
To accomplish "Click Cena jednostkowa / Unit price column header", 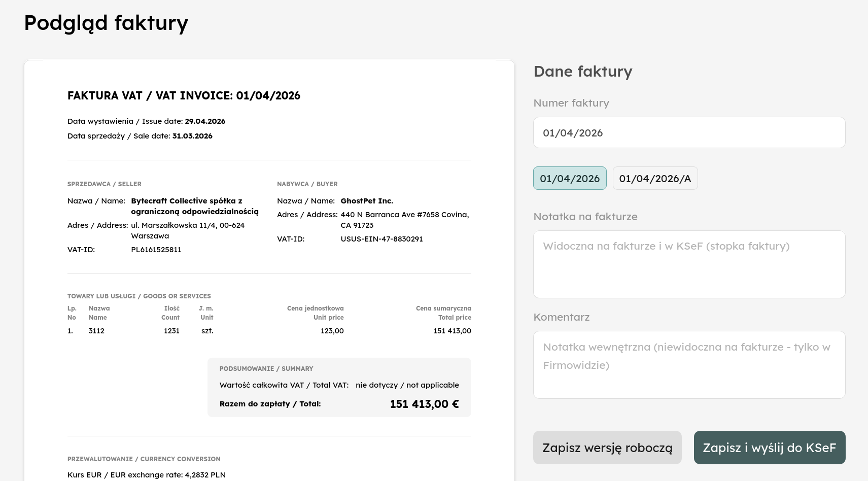I will click(x=316, y=313).
